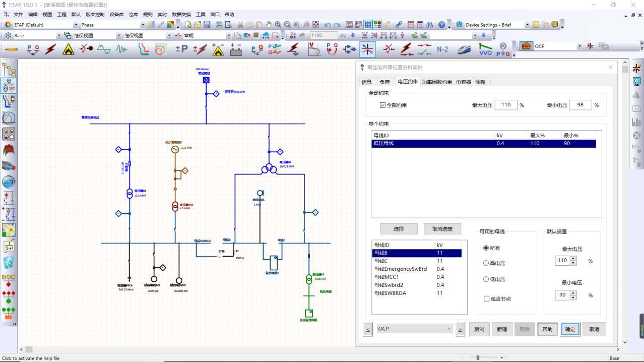Toggle the 全部约束 checkbox
The image size is (644, 362).
pyautogui.click(x=383, y=105)
